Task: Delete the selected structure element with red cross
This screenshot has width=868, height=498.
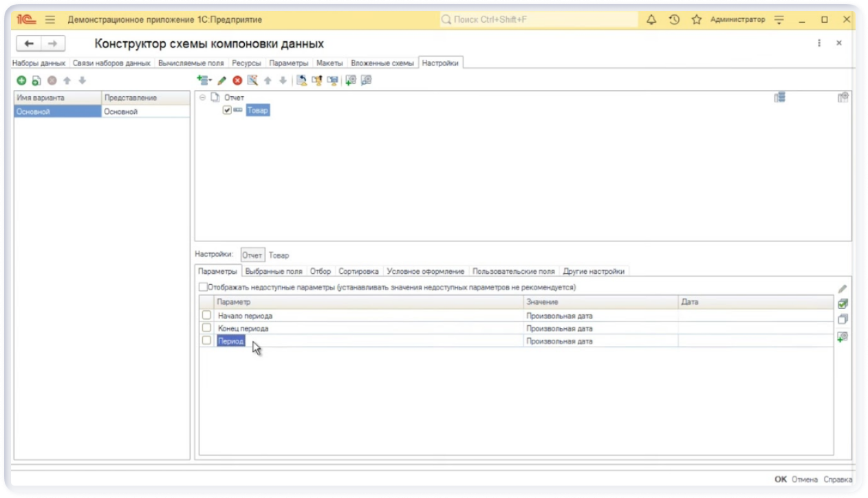Action: click(237, 80)
